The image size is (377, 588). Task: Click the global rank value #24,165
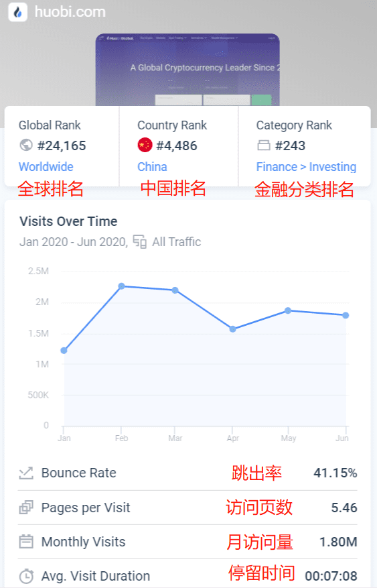(62, 145)
